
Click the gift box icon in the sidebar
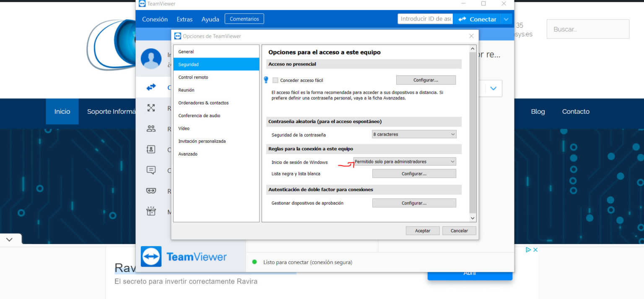(152, 211)
